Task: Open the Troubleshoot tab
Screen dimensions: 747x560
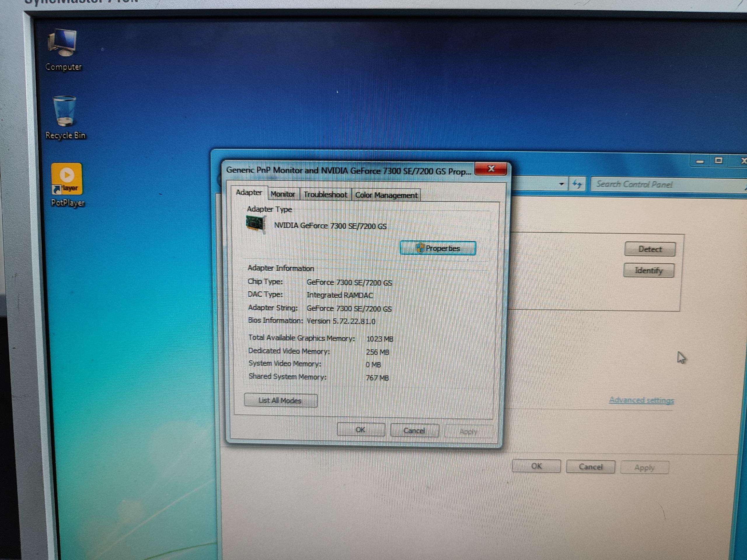Action: 326,195
